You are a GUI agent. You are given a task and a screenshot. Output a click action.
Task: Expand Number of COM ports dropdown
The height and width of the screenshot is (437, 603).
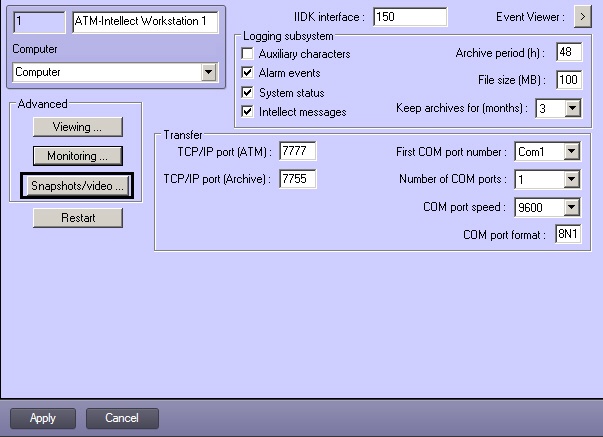point(572,179)
